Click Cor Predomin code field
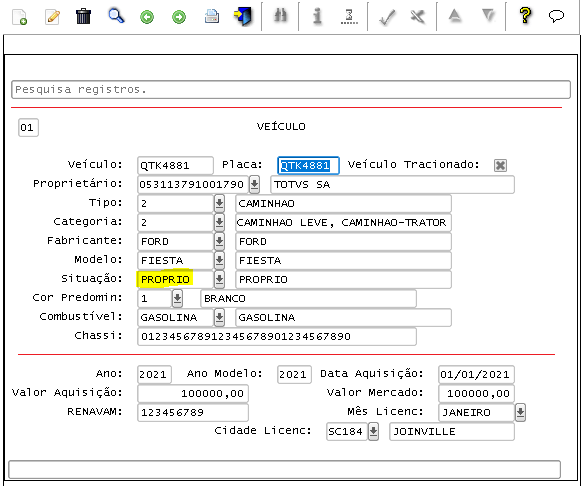Viewport: 583px width, 486px height. click(x=154, y=298)
